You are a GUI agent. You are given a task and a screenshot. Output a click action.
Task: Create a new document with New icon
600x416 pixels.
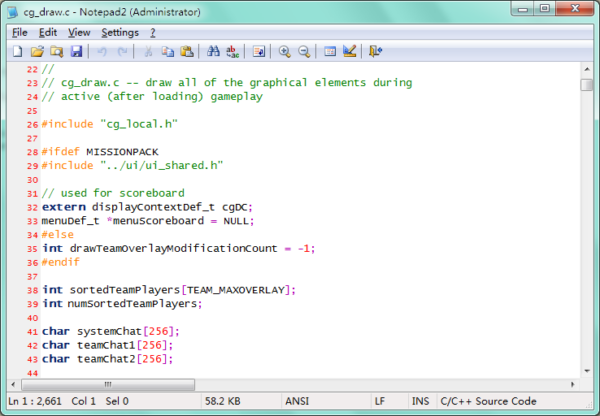18,51
